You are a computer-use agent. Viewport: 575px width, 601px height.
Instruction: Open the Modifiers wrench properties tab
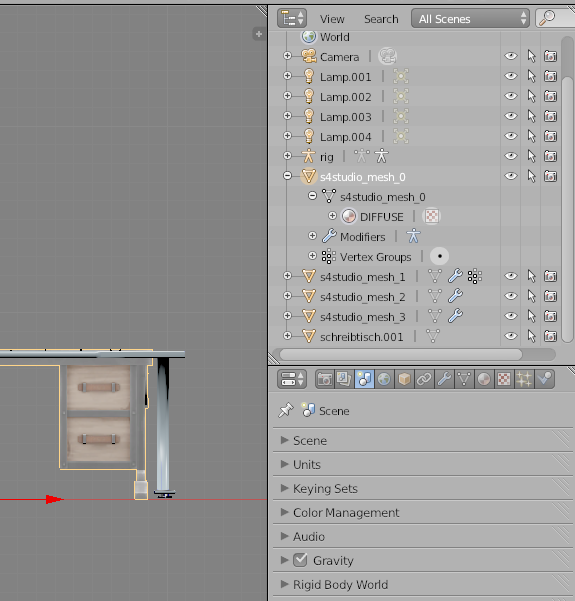coord(444,379)
